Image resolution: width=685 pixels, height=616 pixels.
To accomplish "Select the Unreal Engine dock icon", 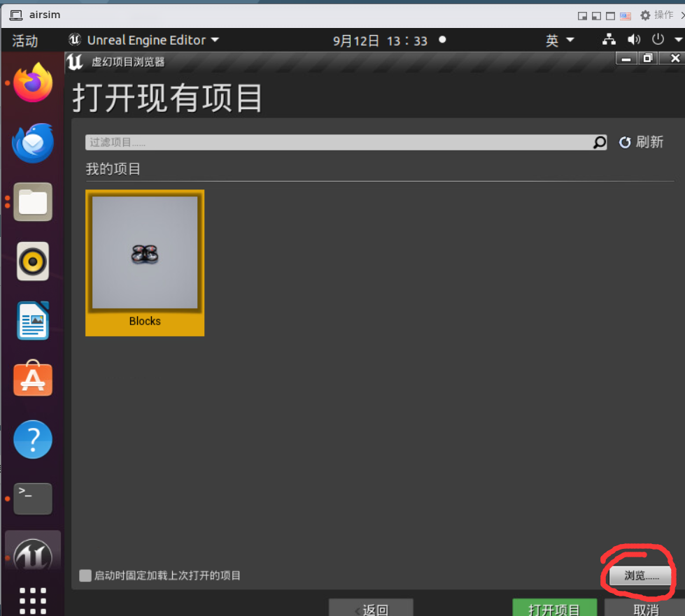I will coord(33,554).
